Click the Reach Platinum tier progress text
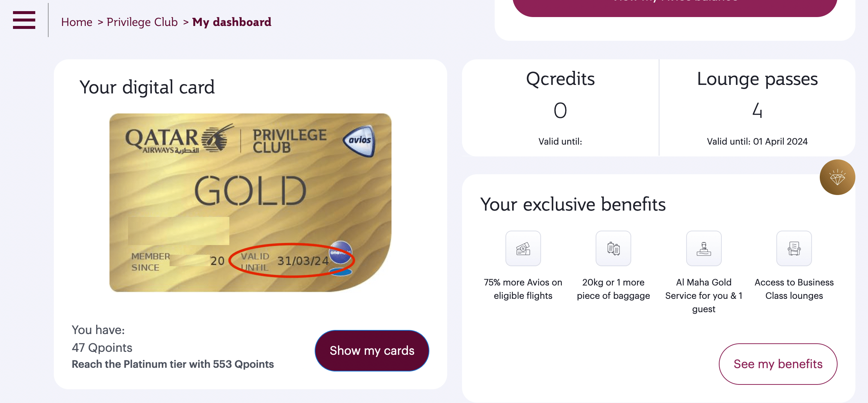The image size is (868, 403). [x=173, y=364]
